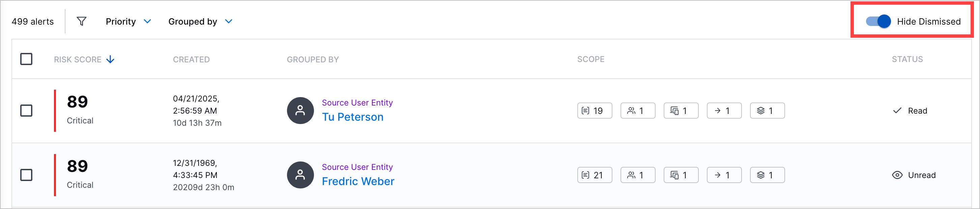This screenshot has width=980, height=209.
Task: Check the select-all checkbox in header
Action: pyautogui.click(x=26, y=59)
